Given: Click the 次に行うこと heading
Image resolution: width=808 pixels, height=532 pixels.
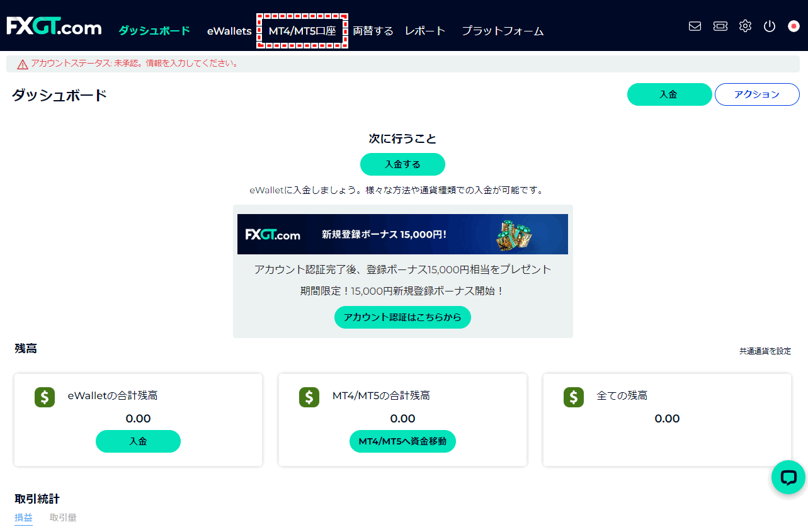Looking at the screenshot, I should pos(402,139).
